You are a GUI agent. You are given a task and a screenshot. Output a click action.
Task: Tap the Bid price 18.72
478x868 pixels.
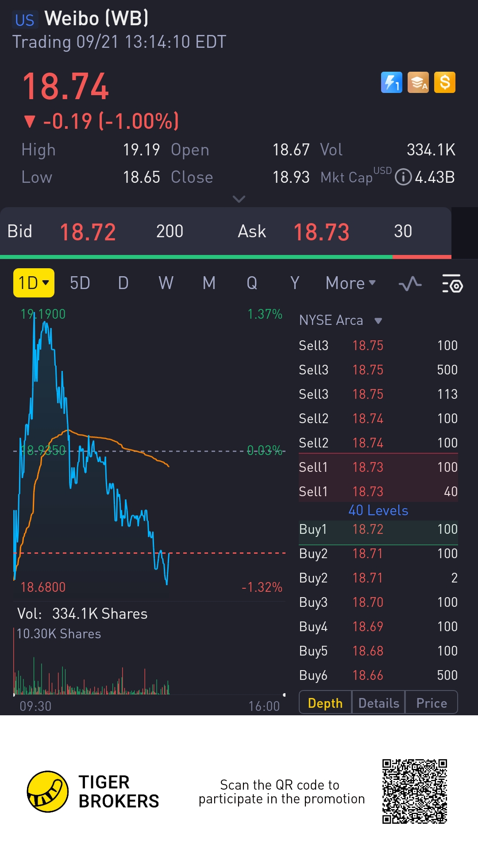88,232
